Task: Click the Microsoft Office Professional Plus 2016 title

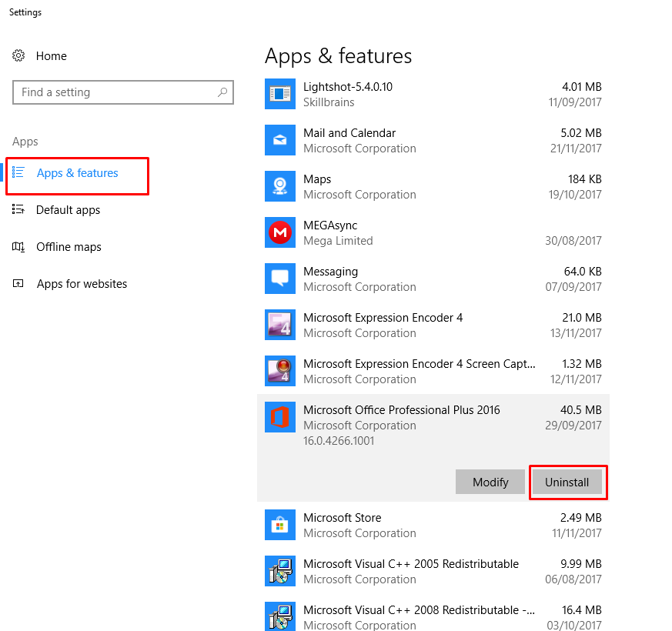Action: [402, 410]
